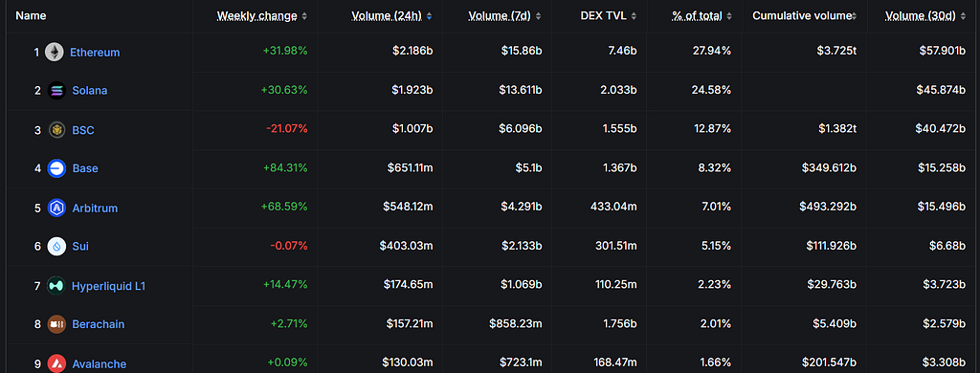Select the $29.763b cumulative volume cell

coord(831,284)
